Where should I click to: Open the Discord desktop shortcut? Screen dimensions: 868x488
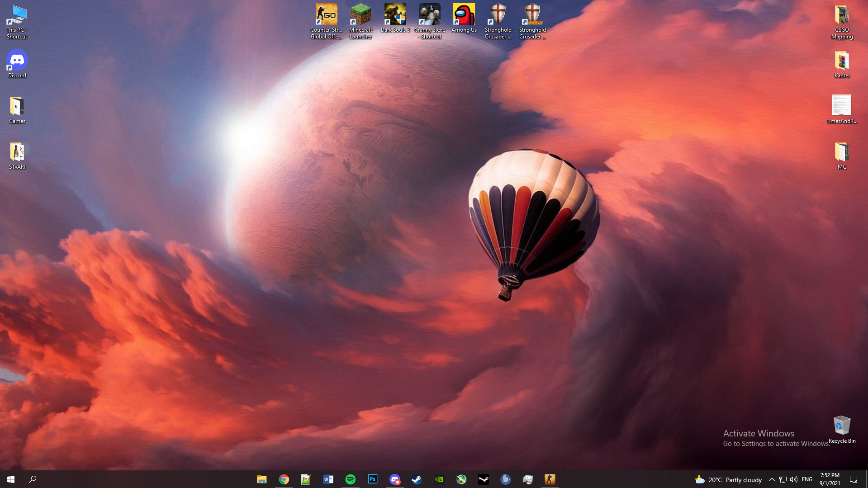tap(17, 64)
